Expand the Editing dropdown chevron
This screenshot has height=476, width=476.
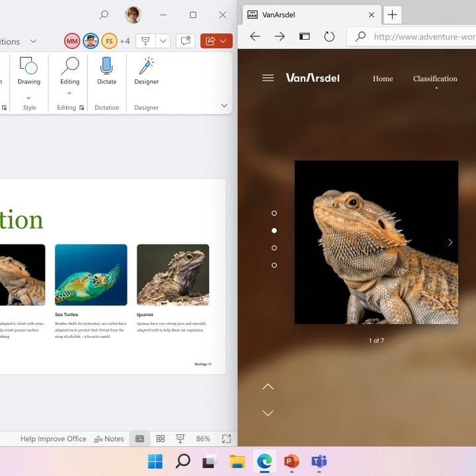pyautogui.click(x=69, y=93)
